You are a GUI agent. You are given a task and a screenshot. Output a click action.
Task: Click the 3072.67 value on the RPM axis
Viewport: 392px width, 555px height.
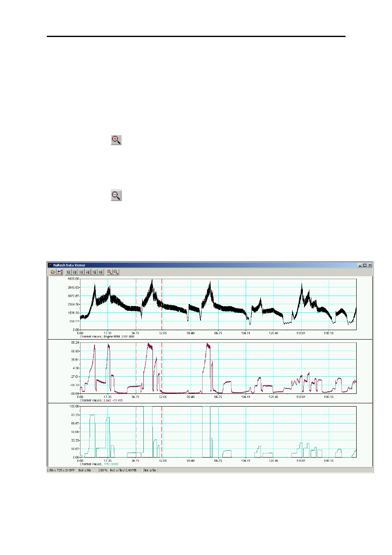(x=74, y=296)
